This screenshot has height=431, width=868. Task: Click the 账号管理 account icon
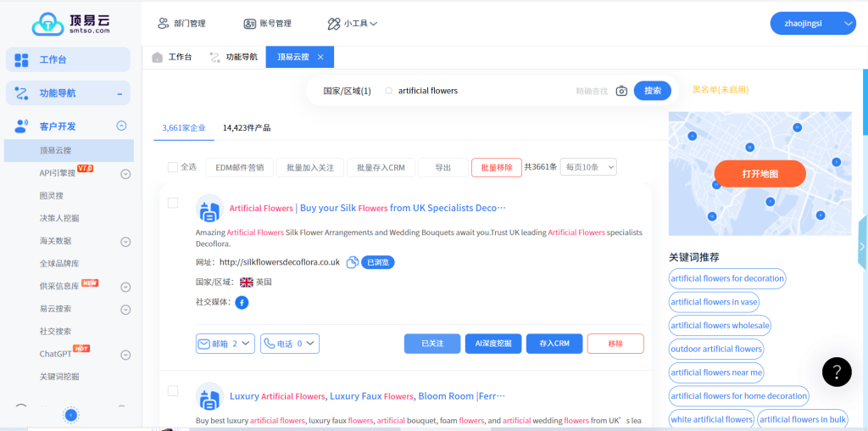(249, 24)
